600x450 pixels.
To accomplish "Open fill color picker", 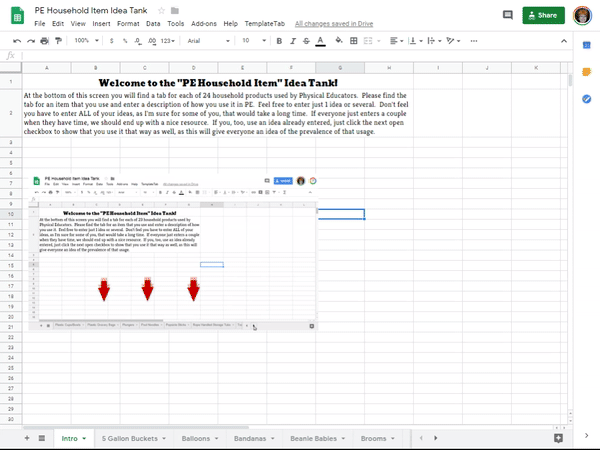I will tap(339, 41).
